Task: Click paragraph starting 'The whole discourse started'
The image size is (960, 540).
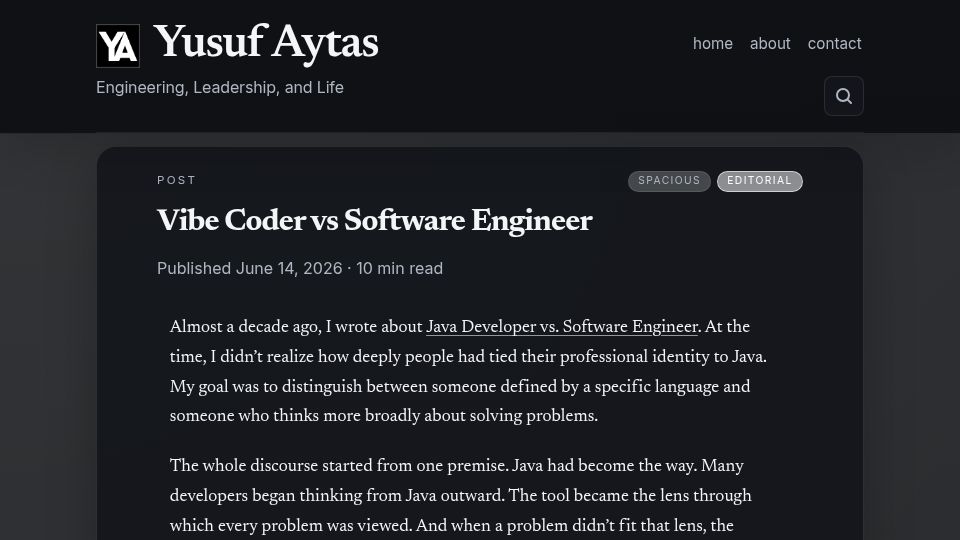Action: click(x=460, y=496)
